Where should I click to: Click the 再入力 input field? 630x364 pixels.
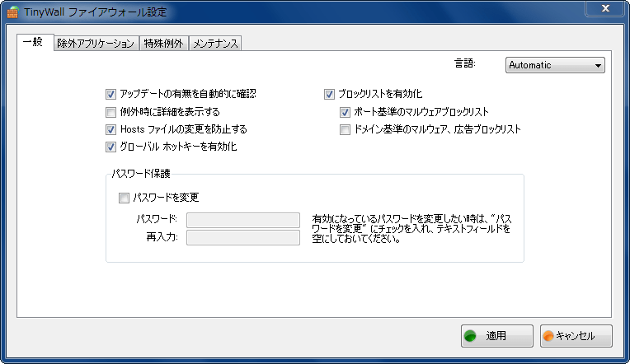coord(243,237)
